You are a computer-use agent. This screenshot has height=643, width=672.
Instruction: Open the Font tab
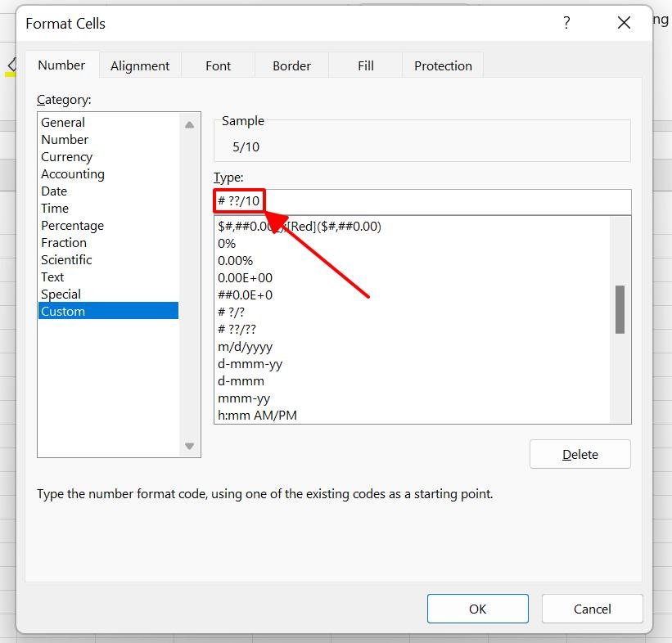tap(219, 65)
